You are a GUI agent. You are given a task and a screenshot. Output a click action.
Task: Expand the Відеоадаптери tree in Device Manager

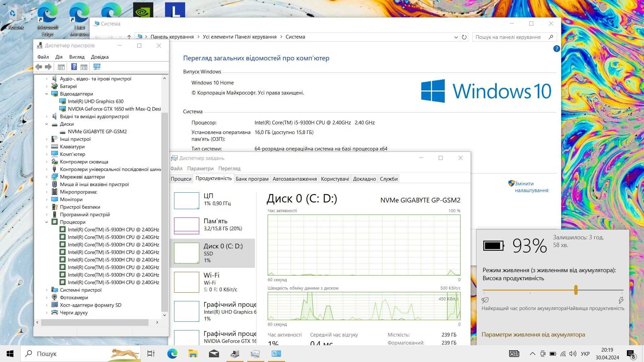pos(47,94)
